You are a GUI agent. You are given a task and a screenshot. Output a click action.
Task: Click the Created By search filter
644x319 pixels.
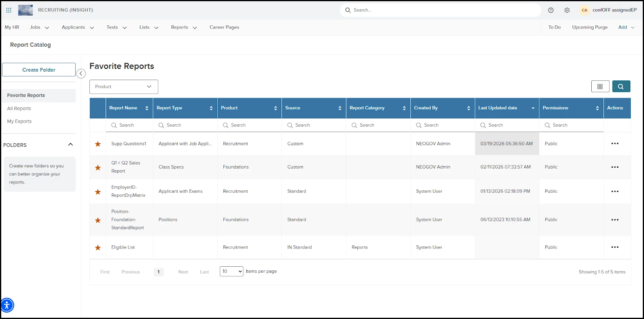click(443, 125)
